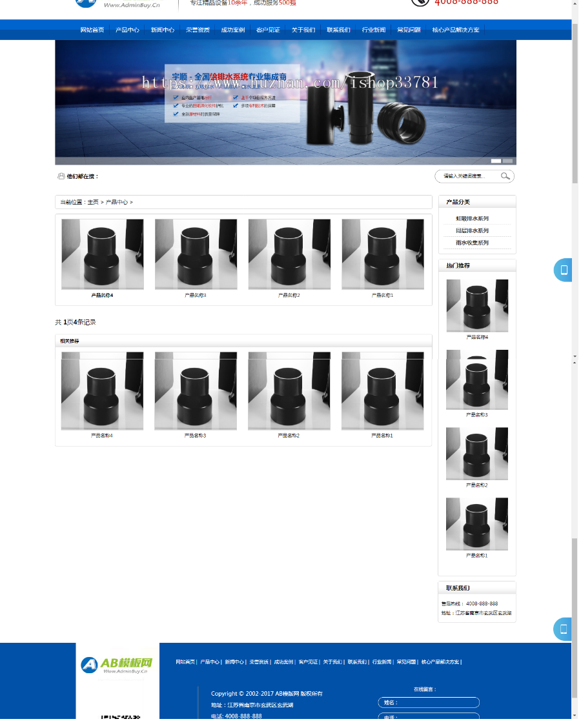Viewport: 581px width, 728px height.
Task: Open 新闻中心 in the top navigation
Action: 163,30
